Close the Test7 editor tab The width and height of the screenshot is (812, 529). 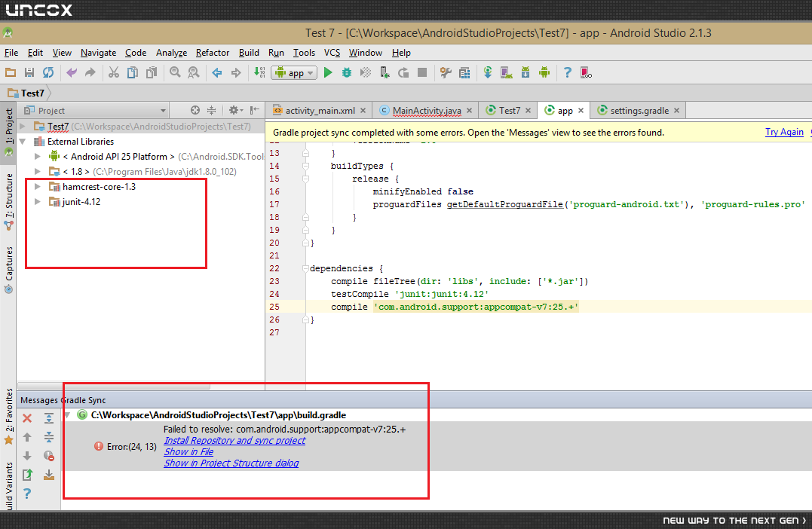coord(529,111)
